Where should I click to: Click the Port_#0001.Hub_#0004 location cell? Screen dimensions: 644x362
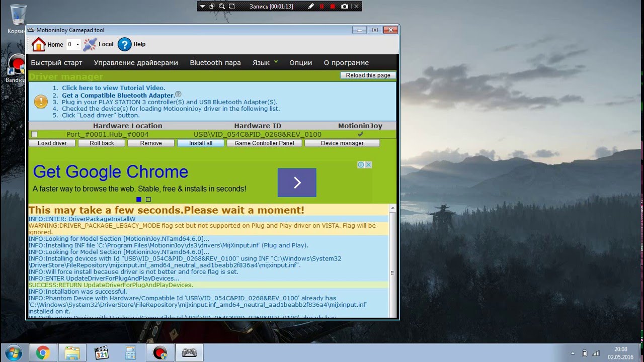(108, 134)
